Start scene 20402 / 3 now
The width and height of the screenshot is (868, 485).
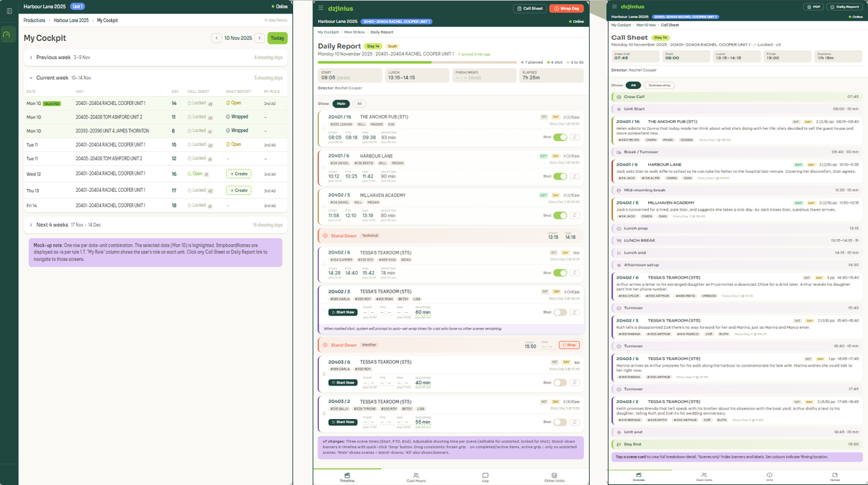click(x=342, y=312)
